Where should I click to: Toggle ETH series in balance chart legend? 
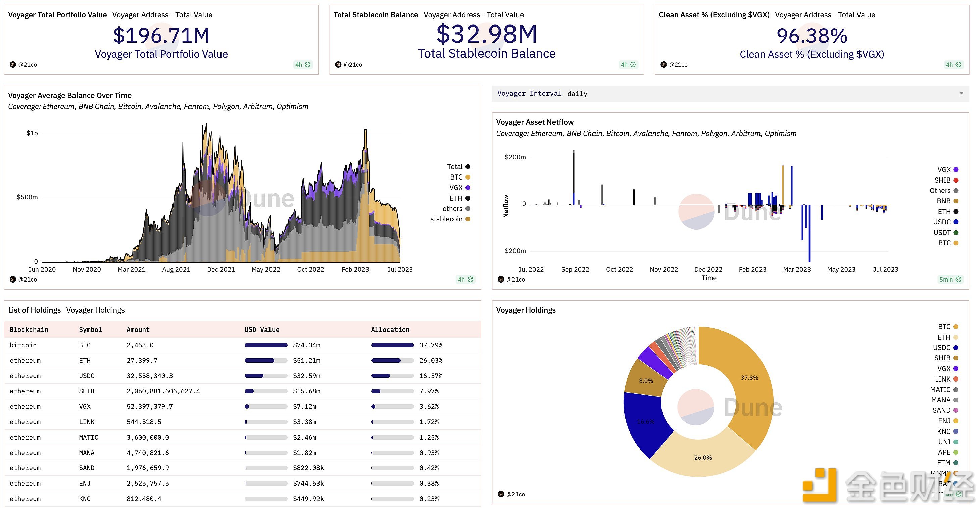click(460, 198)
